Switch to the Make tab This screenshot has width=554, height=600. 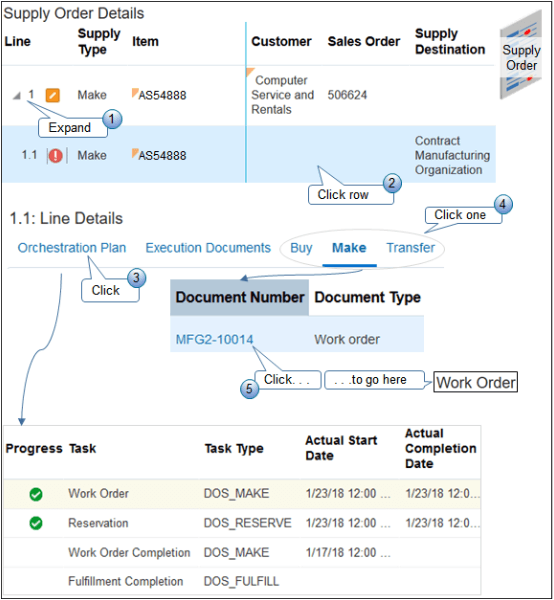coord(349,248)
